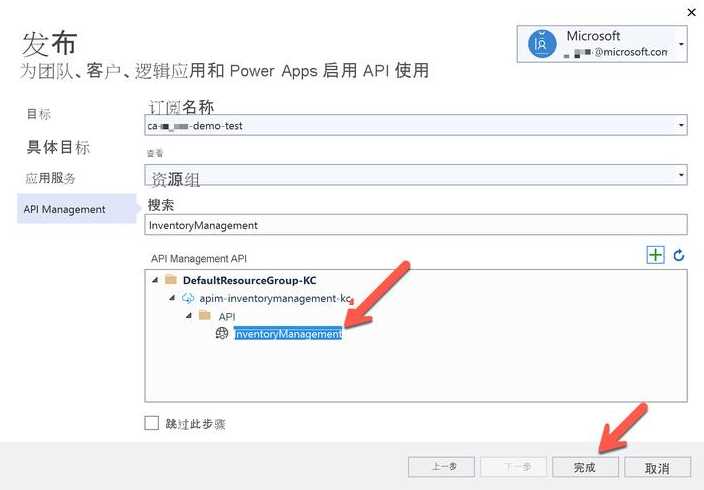This screenshot has height=490, width=704.
Task: Click the 完成 (Finish) button
Action: (x=585, y=468)
